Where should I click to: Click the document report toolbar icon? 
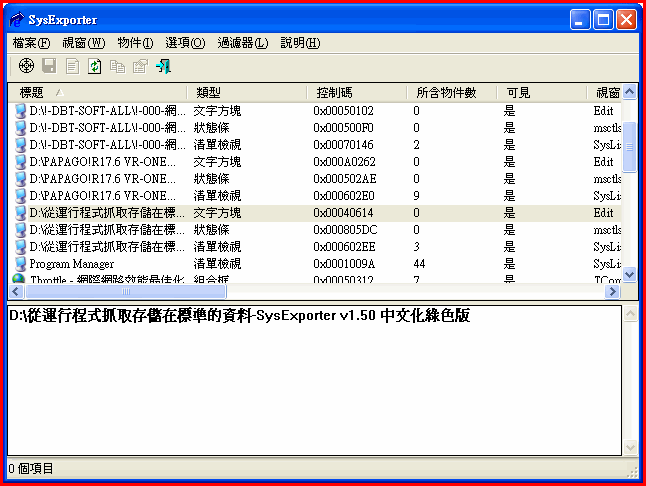72,66
